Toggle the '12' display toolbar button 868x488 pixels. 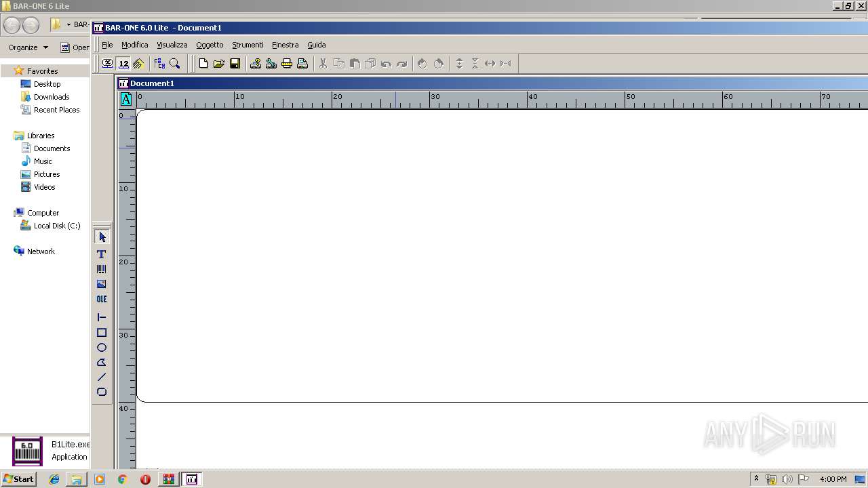[123, 64]
